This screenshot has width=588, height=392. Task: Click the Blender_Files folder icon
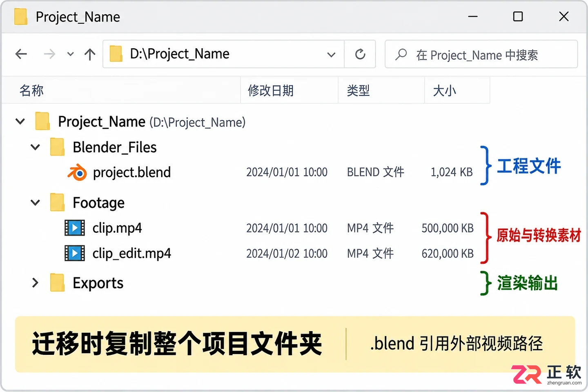tap(58, 147)
